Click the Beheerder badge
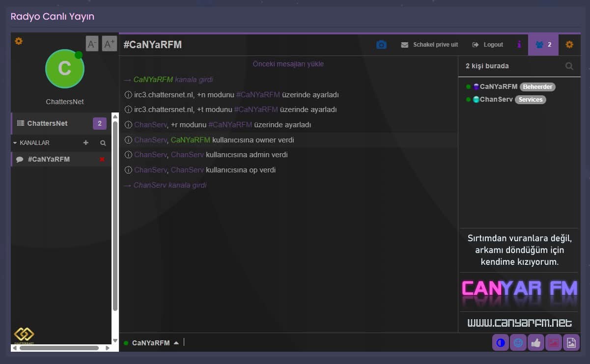Image resolution: width=590 pixels, height=364 pixels. (x=537, y=87)
